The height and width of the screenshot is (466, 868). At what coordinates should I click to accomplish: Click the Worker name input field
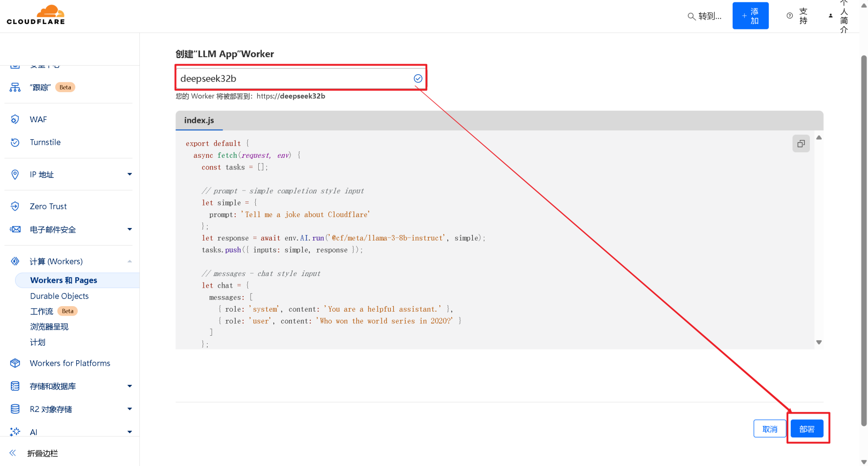click(293, 79)
